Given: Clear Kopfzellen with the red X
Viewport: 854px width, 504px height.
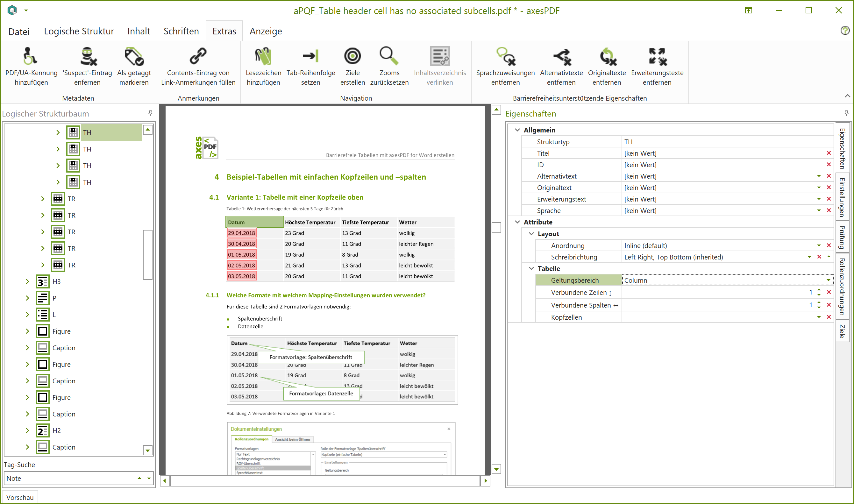Looking at the screenshot, I should 829,317.
